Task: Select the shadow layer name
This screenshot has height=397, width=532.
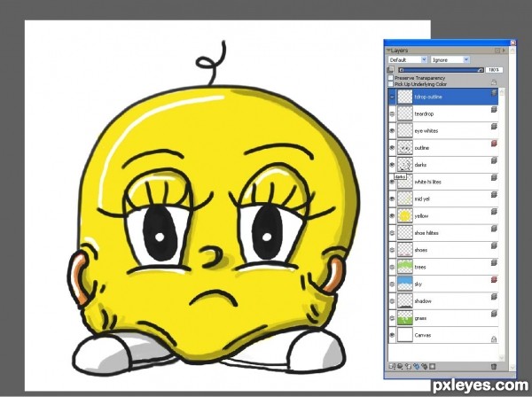Action: [422, 301]
